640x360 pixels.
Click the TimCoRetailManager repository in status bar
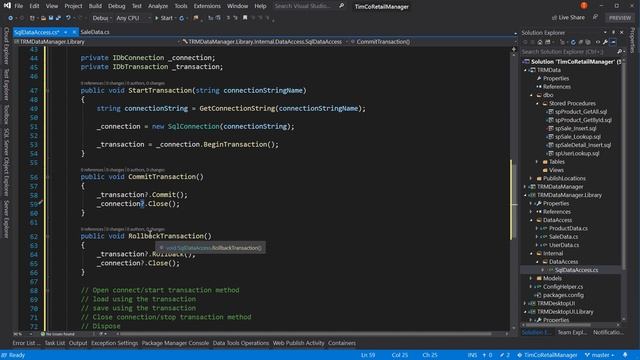[547, 355]
